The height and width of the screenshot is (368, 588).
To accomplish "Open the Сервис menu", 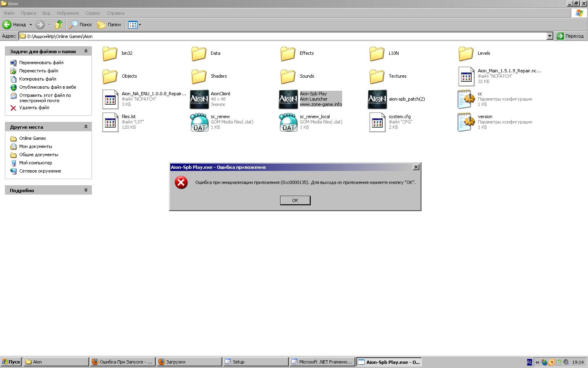I will click(x=93, y=13).
